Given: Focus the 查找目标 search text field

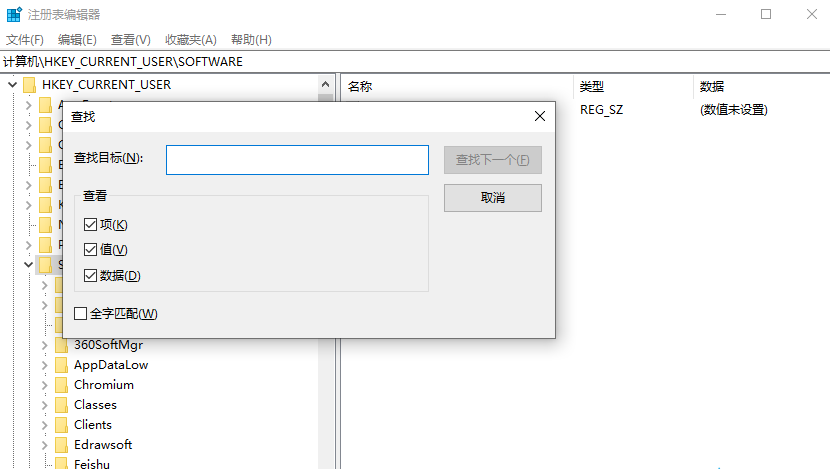Looking at the screenshot, I should 297,160.
